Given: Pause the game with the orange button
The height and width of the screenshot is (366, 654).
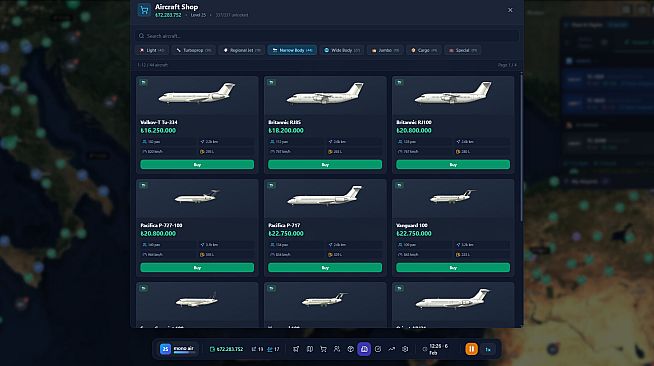Looking at the screenshot, I should pos(472,349).
